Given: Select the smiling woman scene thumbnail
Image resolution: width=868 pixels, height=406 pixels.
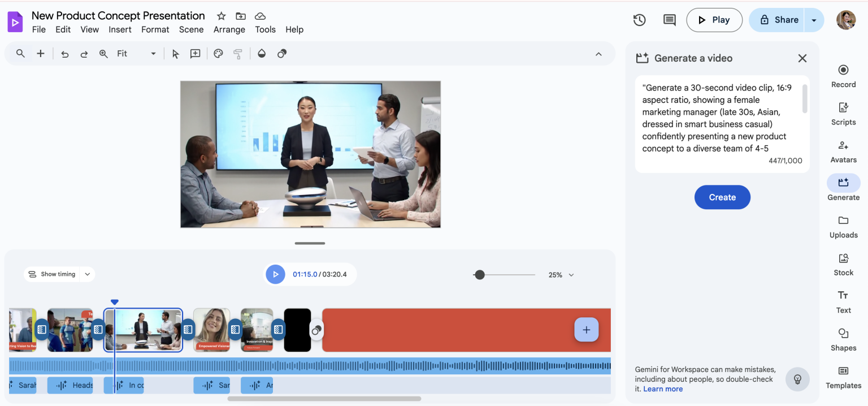Looking at the screenshot, I should pyautogui.click(x=211, y=330).
